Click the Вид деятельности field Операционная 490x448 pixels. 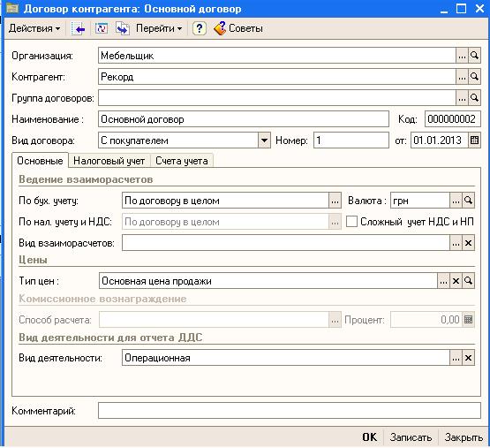[x=286, y=358]
